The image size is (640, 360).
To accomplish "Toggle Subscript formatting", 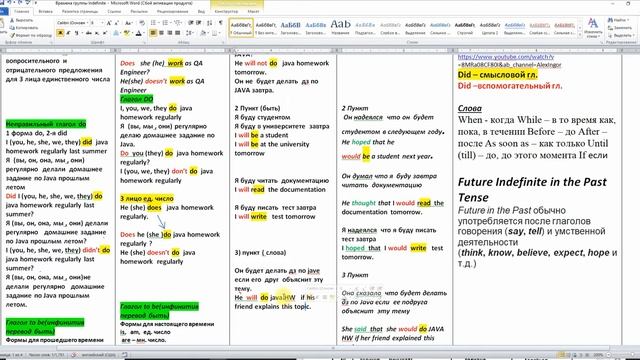I will coord(97,33).
